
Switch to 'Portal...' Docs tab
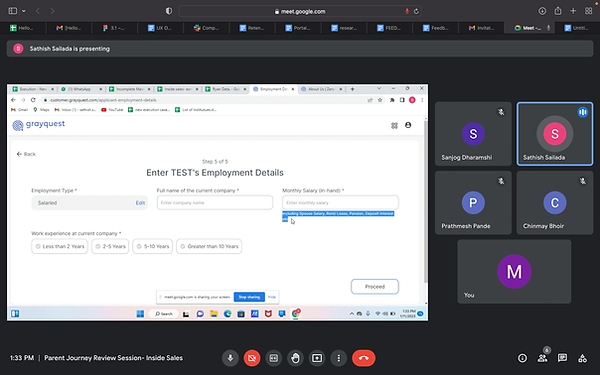pos(298,28)
